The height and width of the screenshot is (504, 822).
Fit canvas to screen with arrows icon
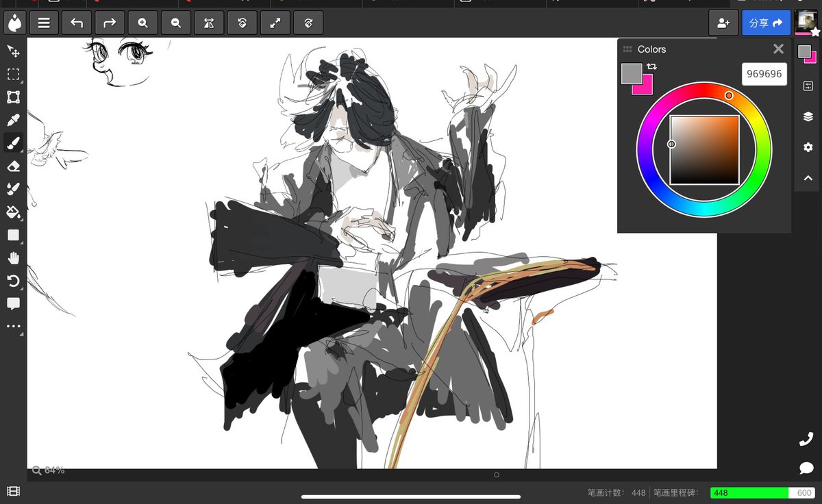tap(275, 23)
